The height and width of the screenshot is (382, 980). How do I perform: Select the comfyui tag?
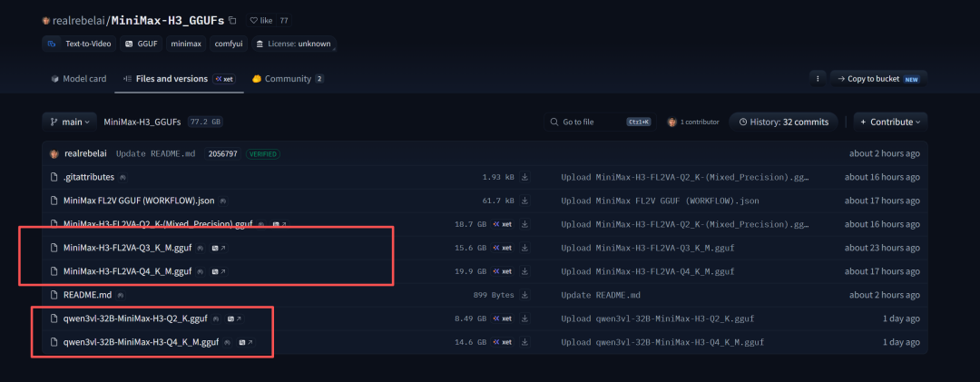pyautogui.click(x=229, y=44)
